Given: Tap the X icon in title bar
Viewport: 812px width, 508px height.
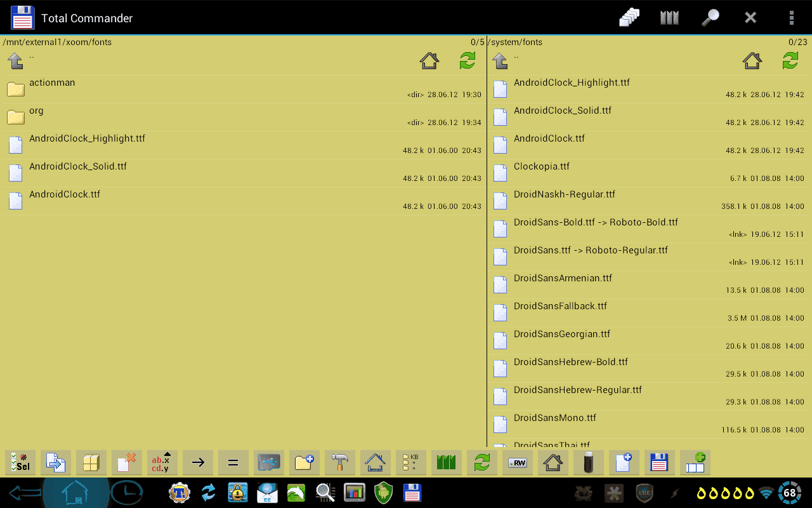Looking at the screenshot, I should [x=750, y=18].
